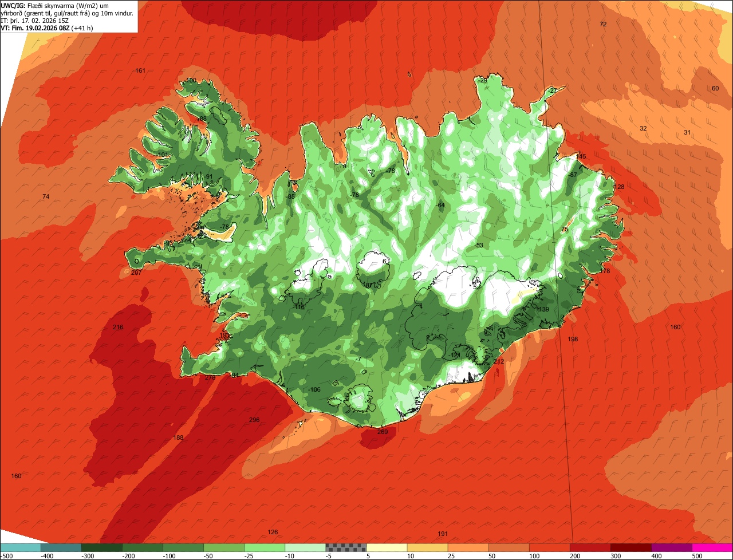The width and height of the screenshot is (733, 560).
Task: Select the land value -85
Action: (291, 196)
